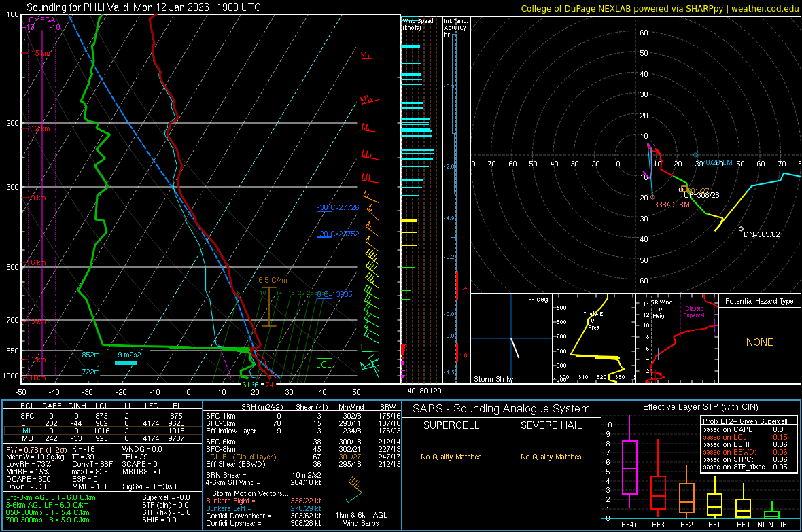
Task: Click the 'DN=305/62' hodograph label
Action: (762, 235)
